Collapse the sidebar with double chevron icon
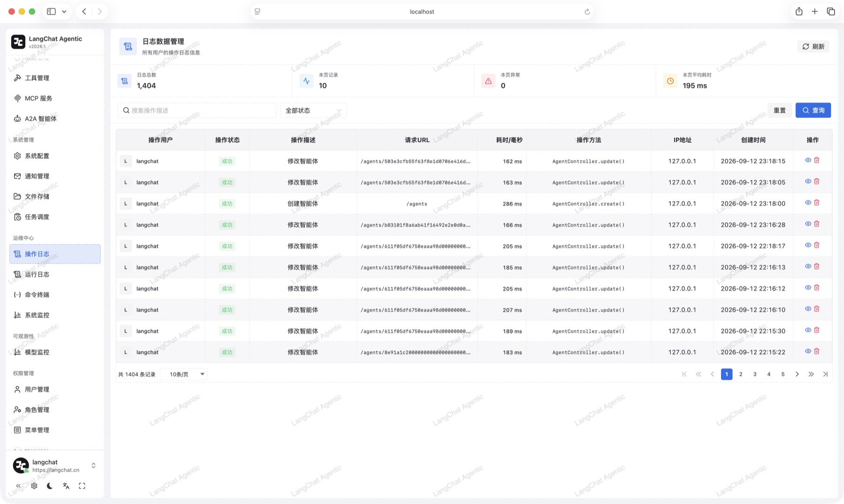This screenshot has height=504, width=844. point(18,486)
